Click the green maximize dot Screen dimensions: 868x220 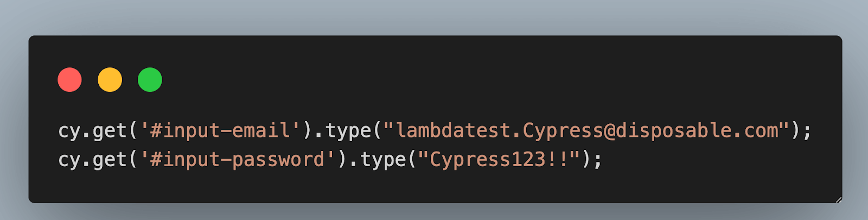[x=150, y=80]
